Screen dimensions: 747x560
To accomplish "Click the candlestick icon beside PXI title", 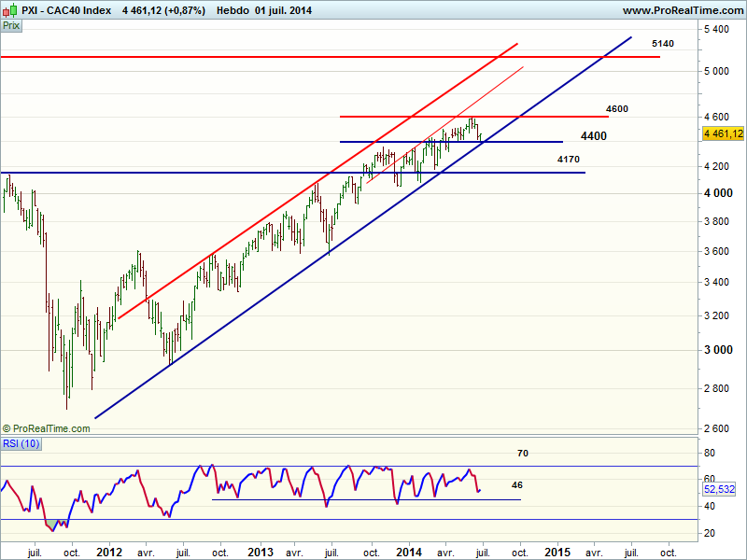I will [x=10, y=11].
